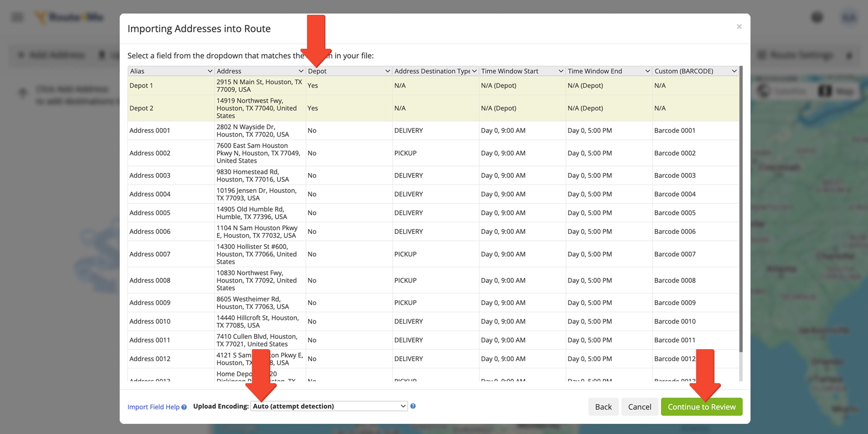Viewport: 868px width, 434px height.
Task: Click Day 0, 9:00 AM in Address 0004 row
Action: coord(522,194)
